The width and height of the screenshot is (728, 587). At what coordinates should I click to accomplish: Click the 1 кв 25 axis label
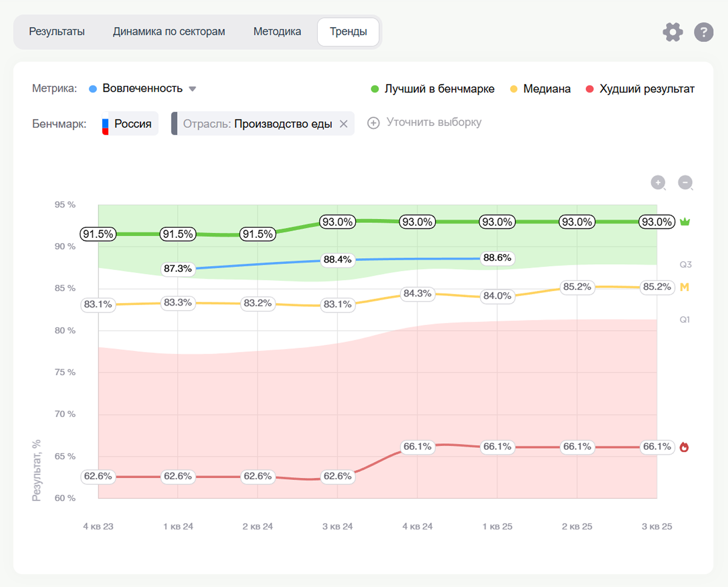(x=497, y=526)
